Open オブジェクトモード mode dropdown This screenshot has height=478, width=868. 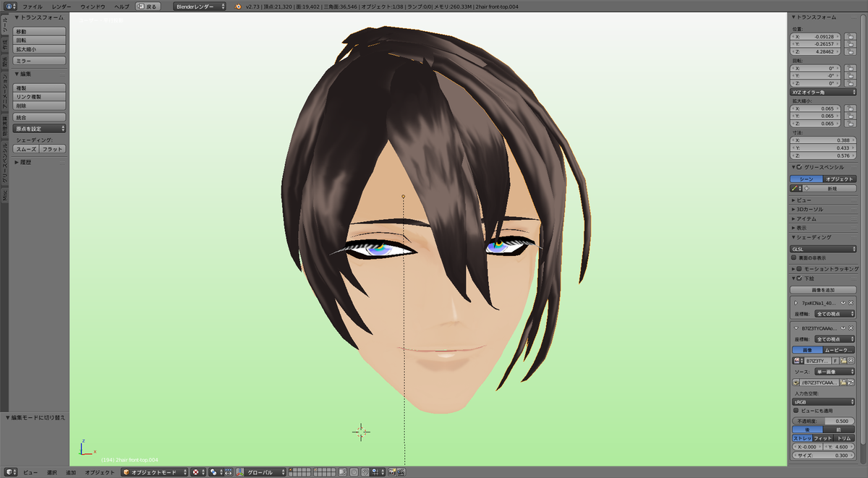154,472
